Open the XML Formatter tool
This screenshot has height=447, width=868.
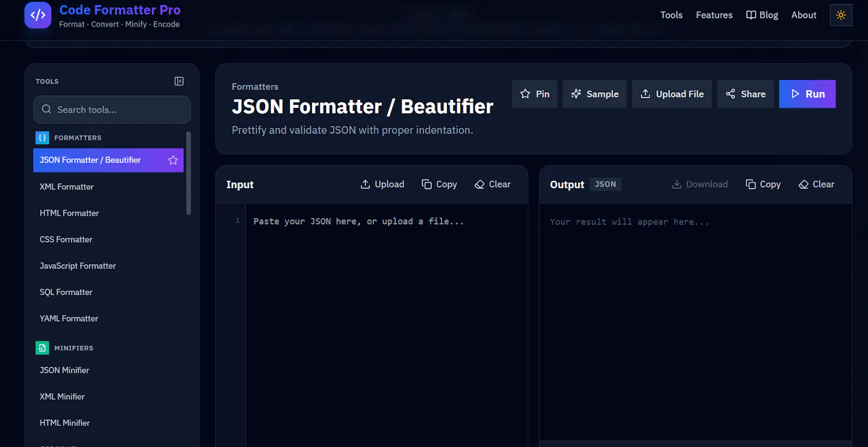[108, 187]
